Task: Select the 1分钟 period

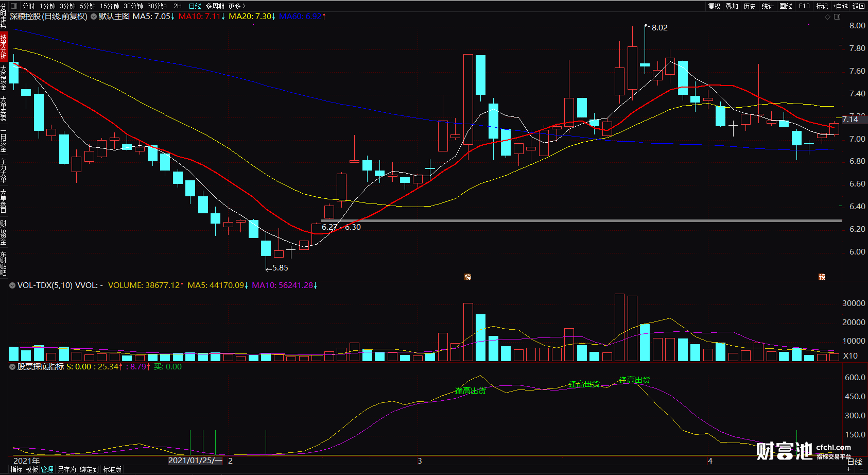Action: point(47,6)
